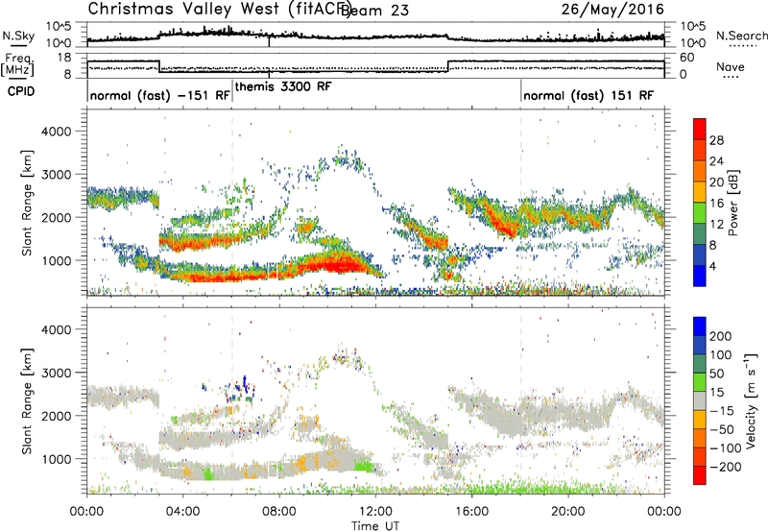Viewport: 768px width, 532px height.
Task: Click the '16:00' time tick label
Action: click(471, 512)
